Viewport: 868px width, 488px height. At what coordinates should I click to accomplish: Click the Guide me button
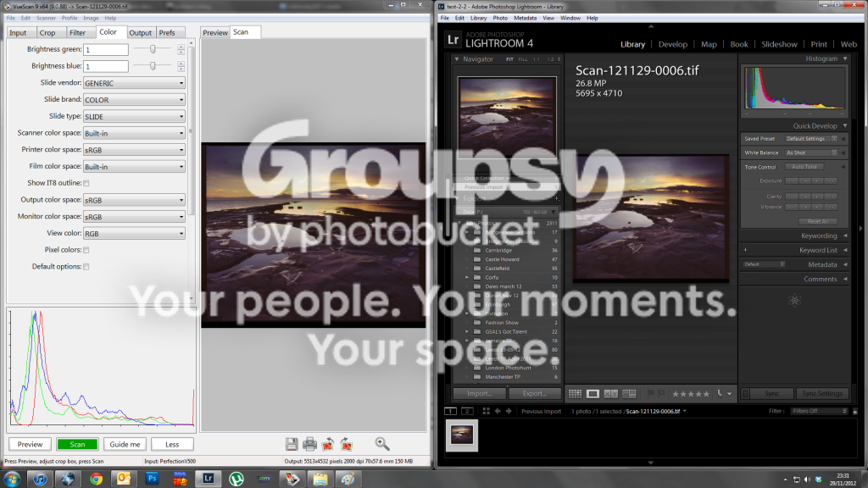click(x=125, y=444)
